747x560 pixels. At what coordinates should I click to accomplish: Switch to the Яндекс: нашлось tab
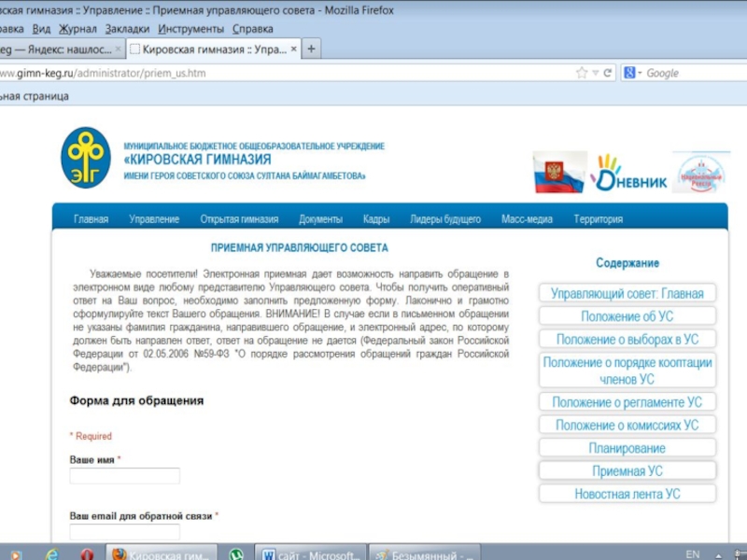62,49
